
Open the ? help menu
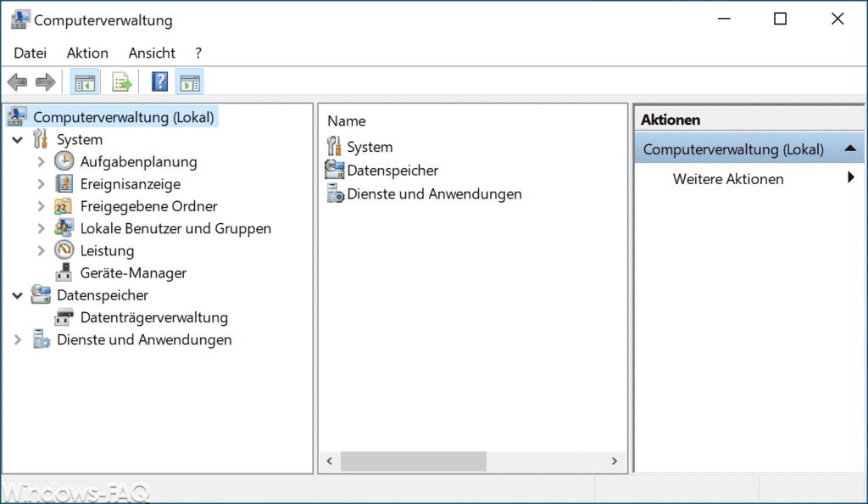pyautogui.click(x=198, y=53)
